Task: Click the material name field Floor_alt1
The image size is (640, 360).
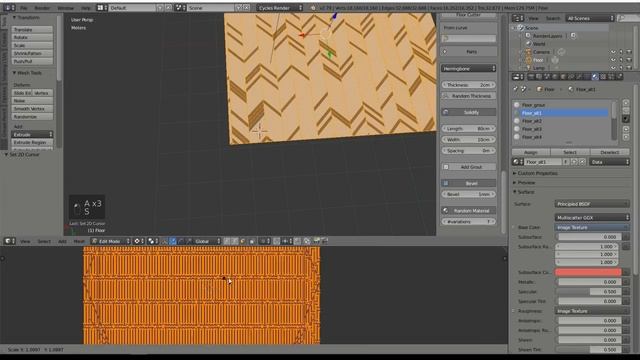Action: pos(543,162)
